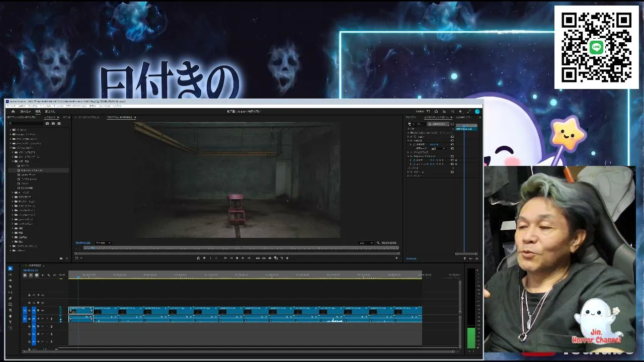644x362 pixels.
Task: Toggle Contrast animation stopwatch
Action: point(414,164)
